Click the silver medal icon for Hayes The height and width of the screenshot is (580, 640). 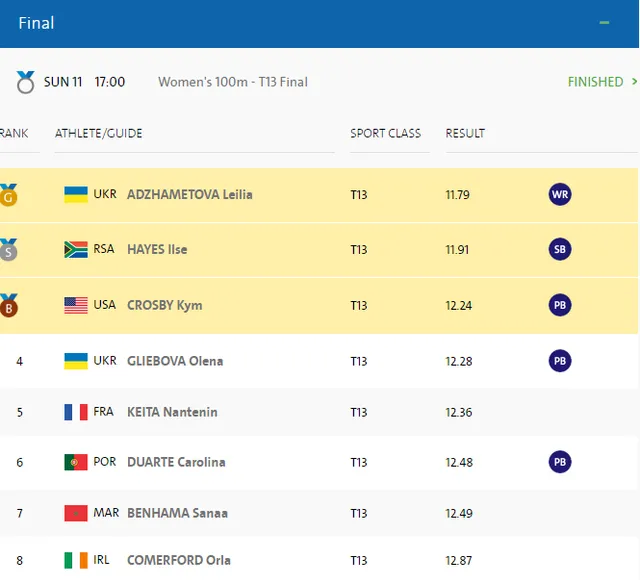click(9, 249)
